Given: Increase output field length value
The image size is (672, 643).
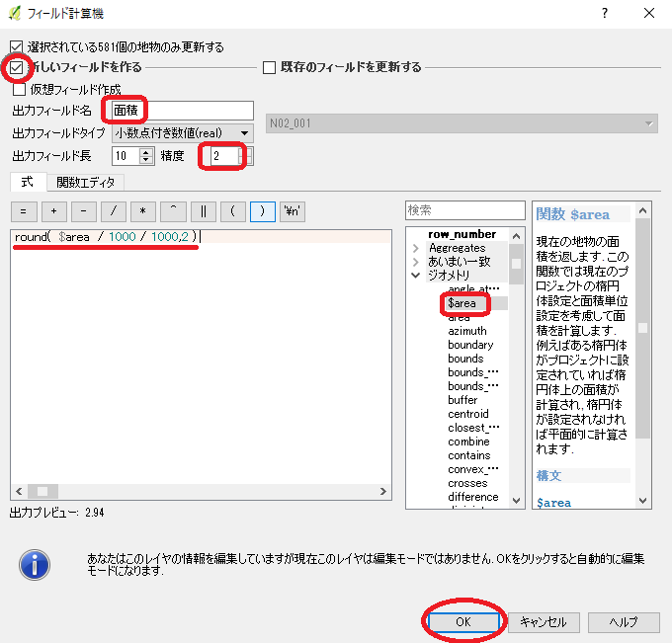Looking at the screenshot, I should (x=146, y=152).
